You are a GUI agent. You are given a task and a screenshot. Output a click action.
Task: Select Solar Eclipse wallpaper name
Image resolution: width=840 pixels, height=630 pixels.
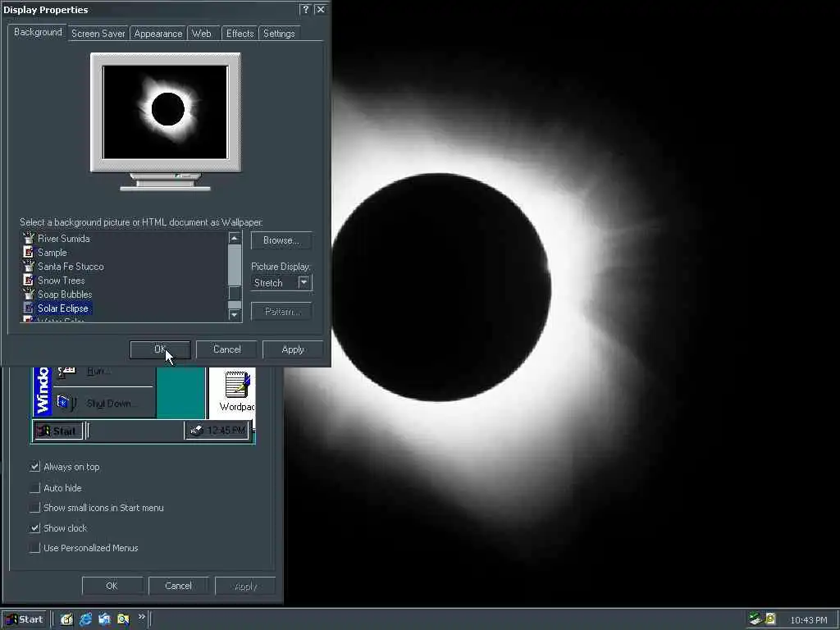coord(63,308)
